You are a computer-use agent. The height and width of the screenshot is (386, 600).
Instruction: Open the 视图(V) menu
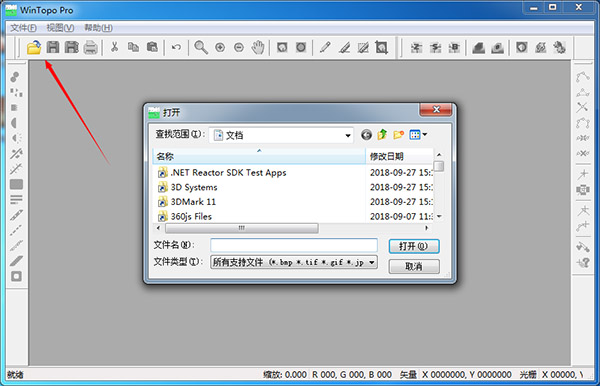(x=60, y=28)
